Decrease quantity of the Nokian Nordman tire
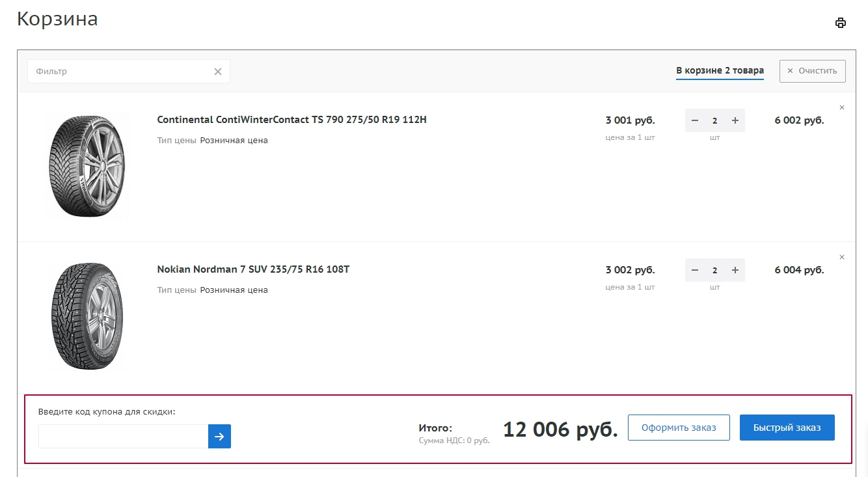This screenshot has width=868, height=477. (695, 270)
